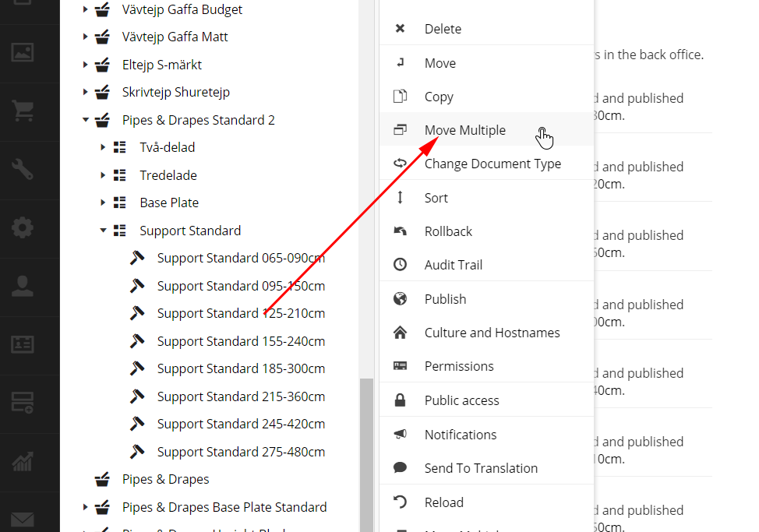Select Support Standard 275-480cm
This screenshot has width=759, height=532.
coord(241,452)
